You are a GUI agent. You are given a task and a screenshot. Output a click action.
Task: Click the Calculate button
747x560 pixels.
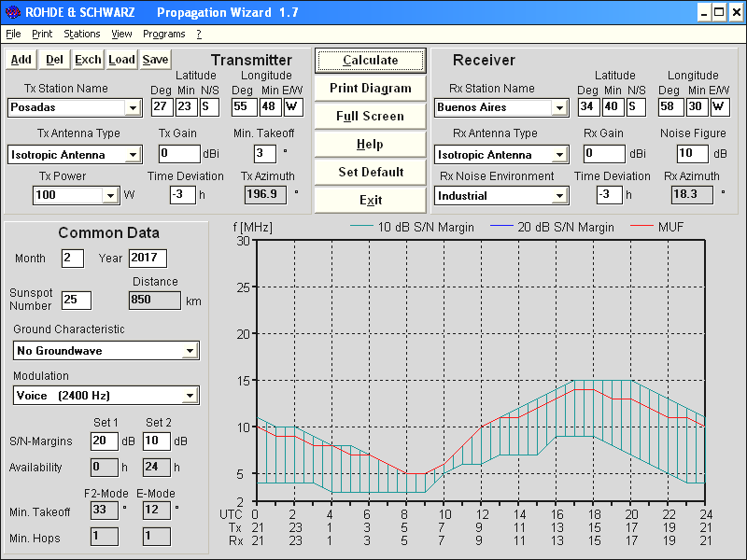(x=370, y=61)
